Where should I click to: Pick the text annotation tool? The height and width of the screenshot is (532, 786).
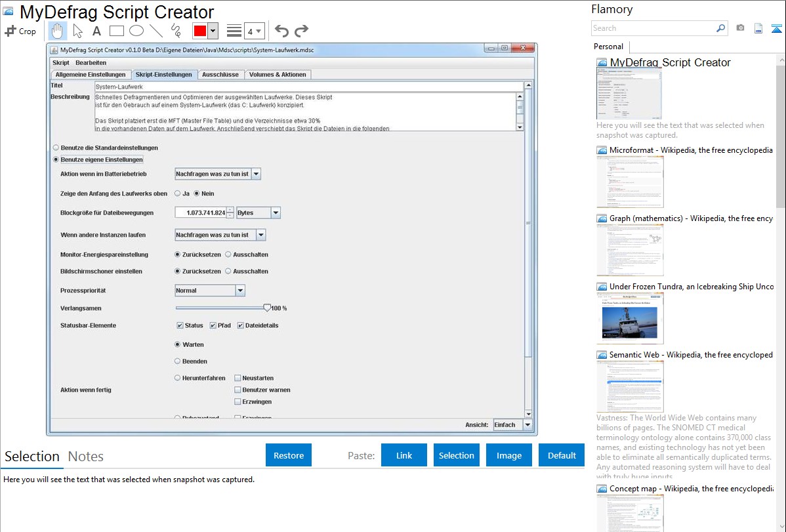[96, 31]
